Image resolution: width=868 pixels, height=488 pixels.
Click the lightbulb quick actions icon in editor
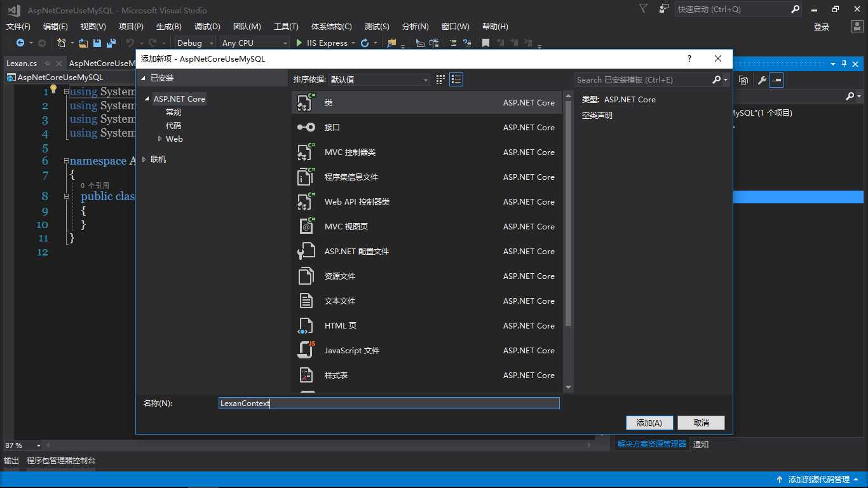54,89
